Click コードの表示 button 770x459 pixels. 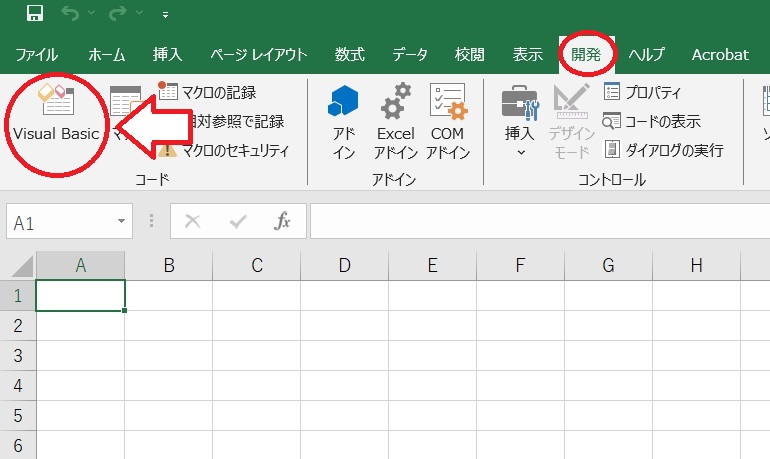click(652, 121)
